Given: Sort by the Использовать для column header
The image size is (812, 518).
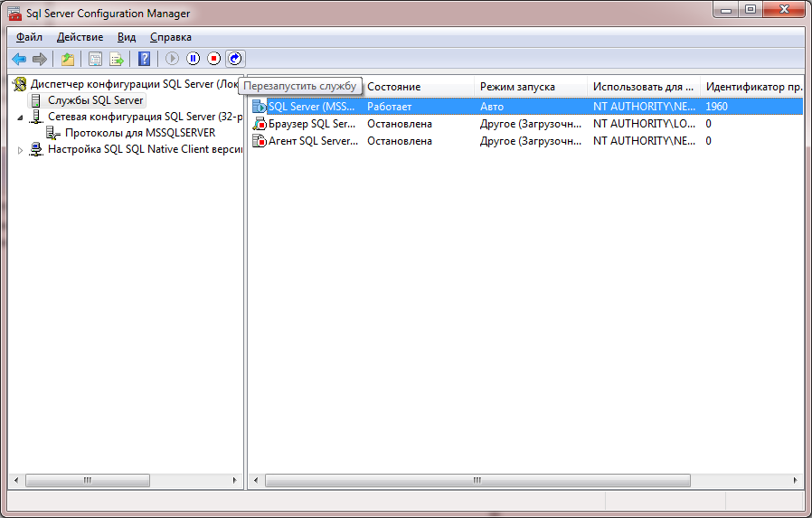Looking at the screenshot, I should tap(644, 87).
